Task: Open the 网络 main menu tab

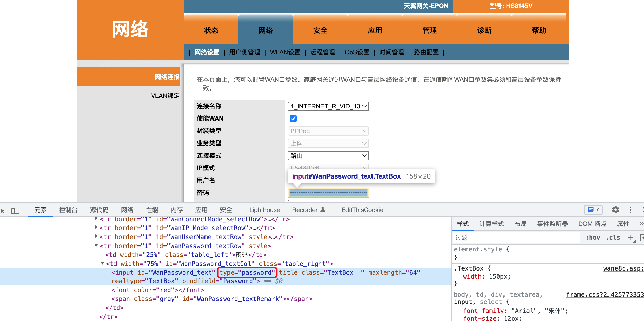Action: 266,30
